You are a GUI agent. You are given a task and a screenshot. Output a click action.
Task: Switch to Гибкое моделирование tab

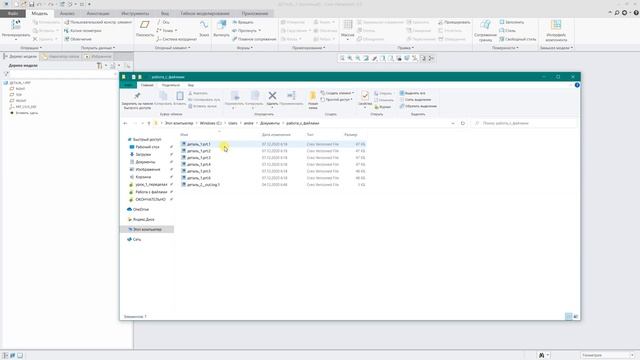pyautogui.click(x=205, y=13)
